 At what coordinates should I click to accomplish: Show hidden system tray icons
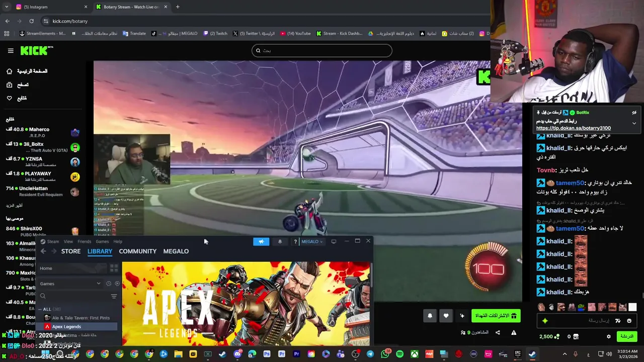pos(565,354)
